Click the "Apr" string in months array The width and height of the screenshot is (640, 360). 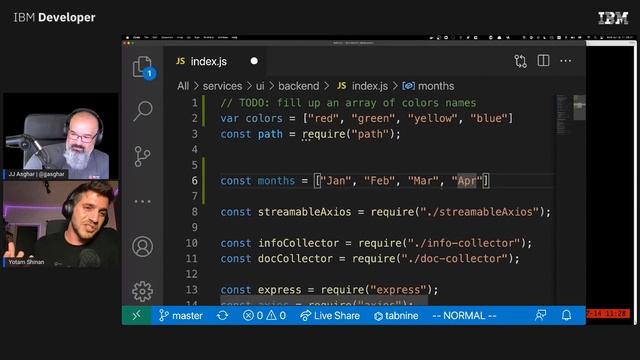(x=467, y=180)
